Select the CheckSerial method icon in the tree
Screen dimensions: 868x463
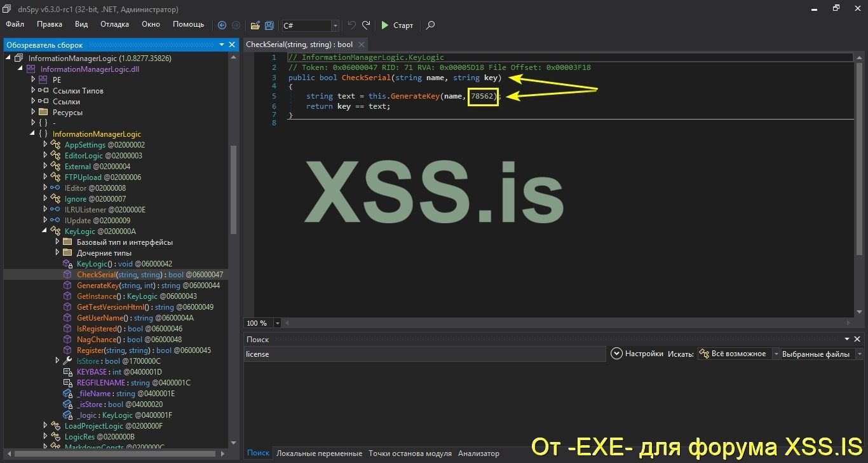(x=68, y=274)
